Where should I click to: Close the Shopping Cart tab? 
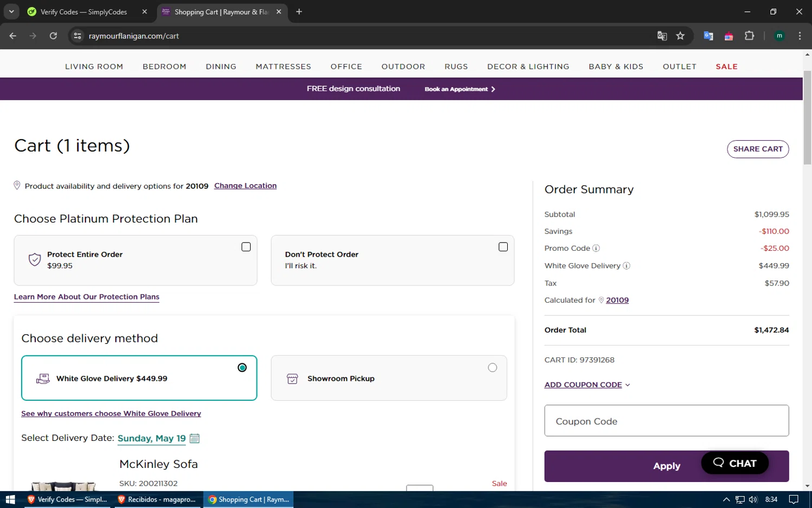279,11
